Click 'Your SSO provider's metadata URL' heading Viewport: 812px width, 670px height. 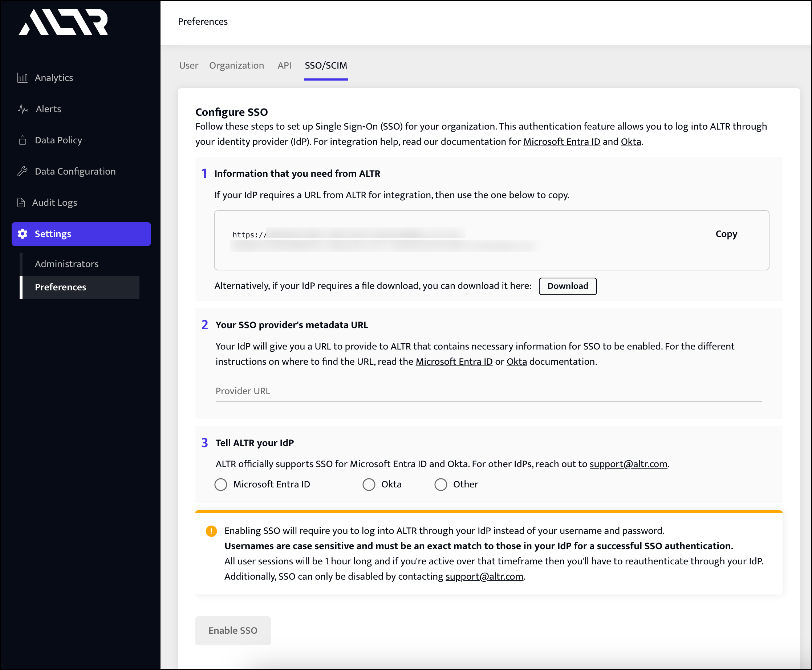tap(292, 325)
